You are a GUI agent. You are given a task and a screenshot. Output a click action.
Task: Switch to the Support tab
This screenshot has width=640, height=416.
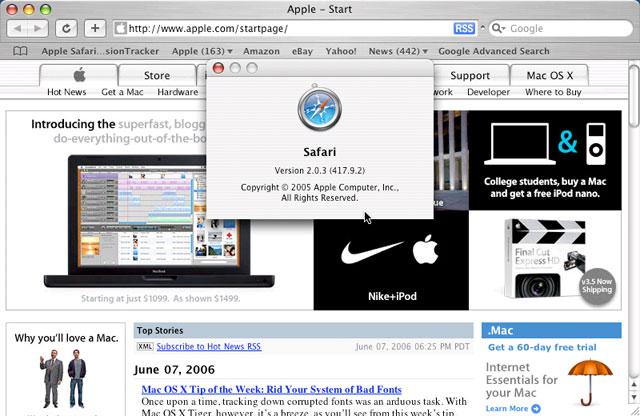470,75
